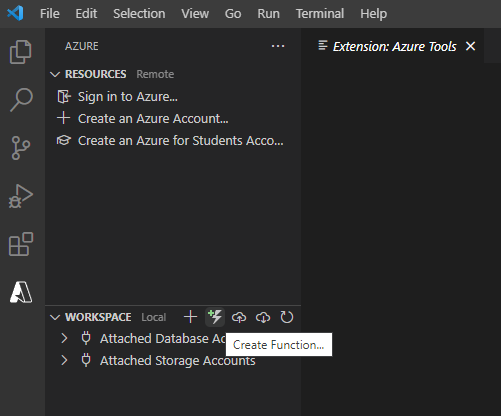Click the cloud download icon in Workspace

pos(263,317)
